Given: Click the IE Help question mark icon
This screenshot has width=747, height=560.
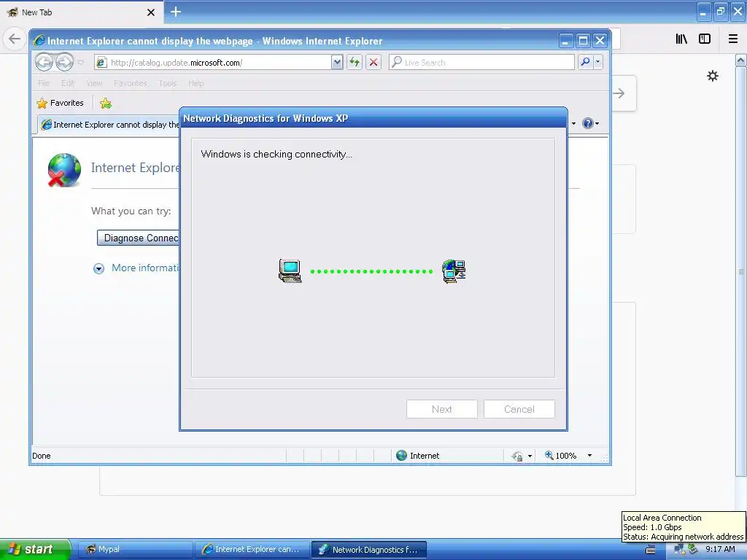Looking at the screenshot, I should click(x=587, y=123).
